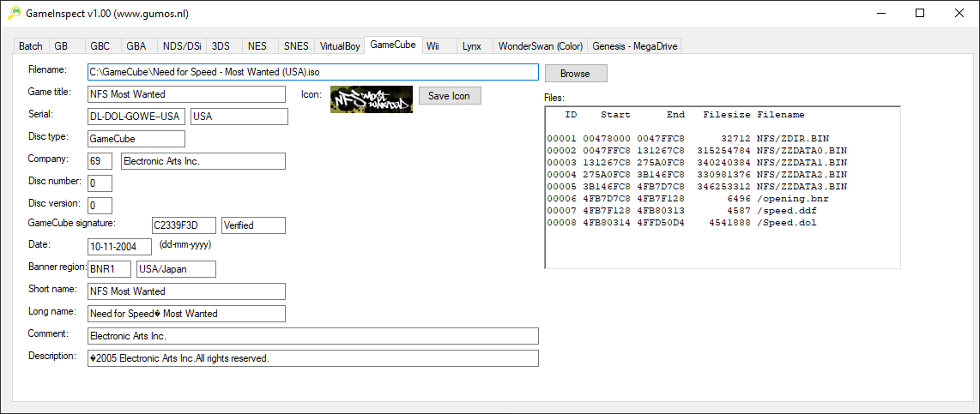Image resolution: width=980 pixels, height=414 pixels.
Task: Switch to the Wii tab
Action: point(434,46)
